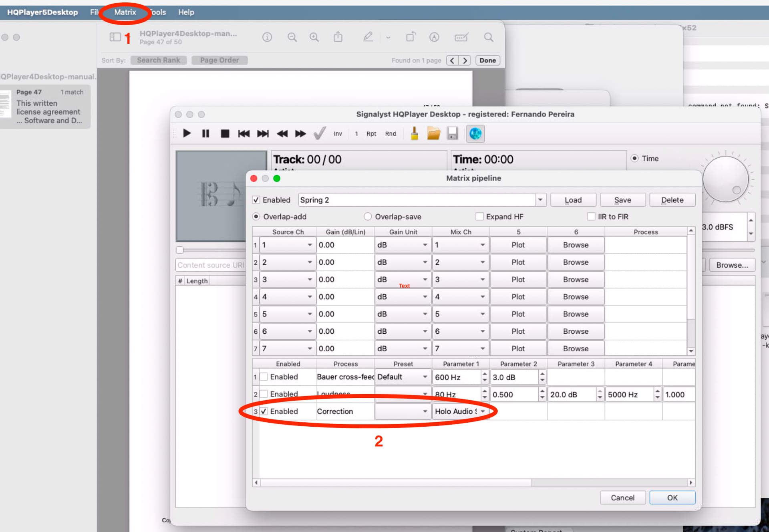Go to previous search result in Preview
The image size is (769, 532).
tap(452, 60)
